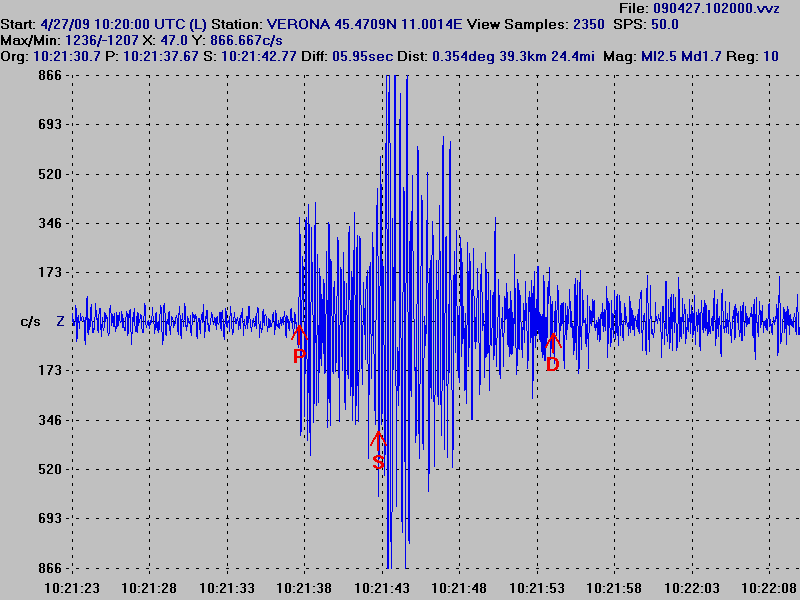Viewport: 800px width, 600px height.
Task: Click the red S-wave arrival marker
Action: [378, 451]
